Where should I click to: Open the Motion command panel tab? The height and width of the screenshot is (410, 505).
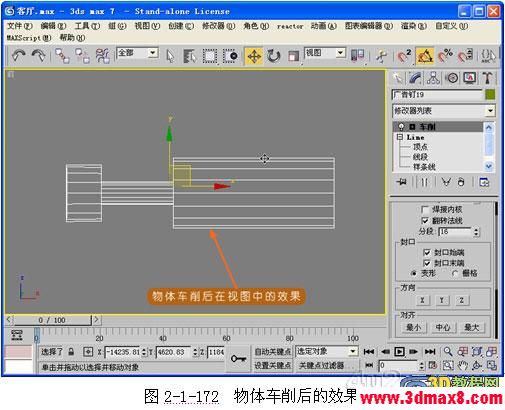(452, 78)
